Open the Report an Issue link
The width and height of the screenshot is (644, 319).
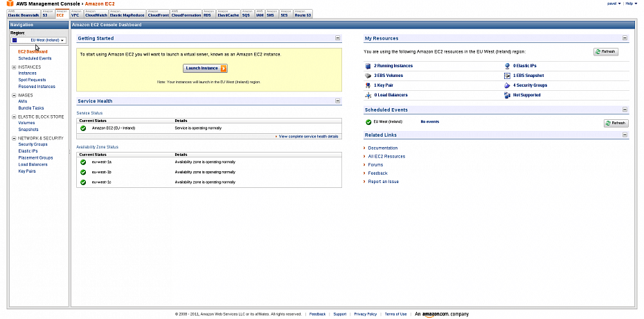point(383,182)
